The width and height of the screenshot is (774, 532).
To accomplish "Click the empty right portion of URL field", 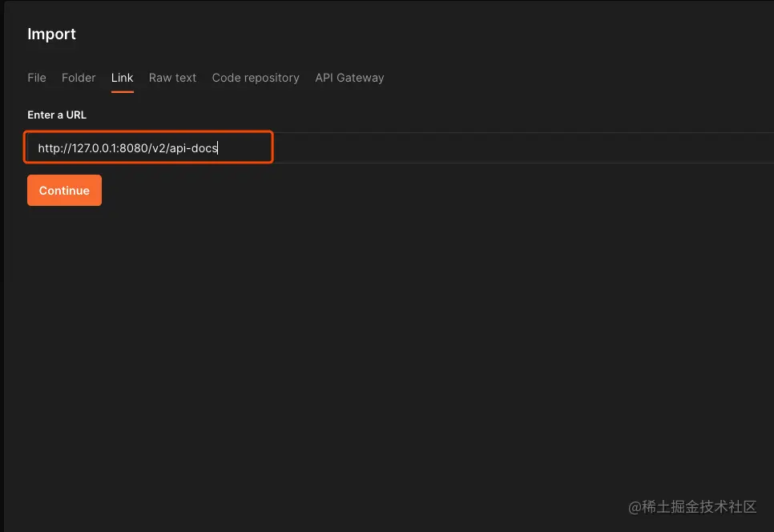I will 521,148.
